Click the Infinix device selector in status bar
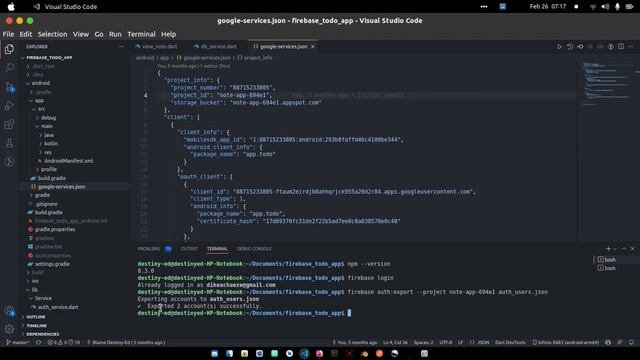 [x=566, y=342]
